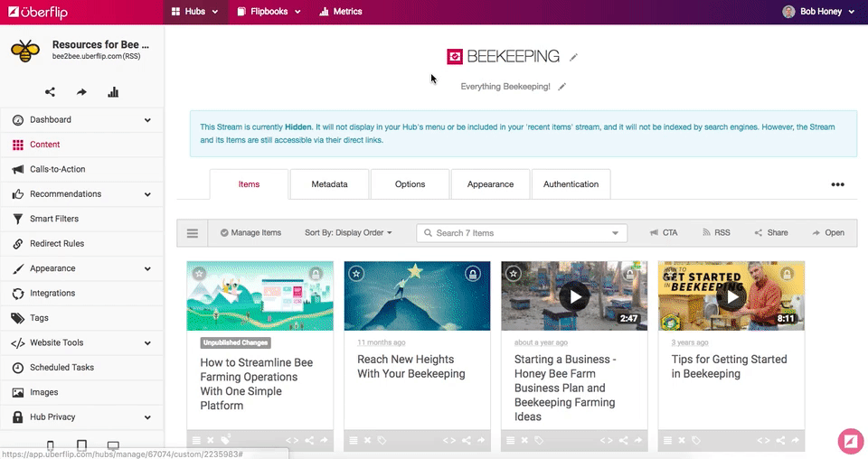
Task: Open the search field dropdown arrow
Action: 615,233
